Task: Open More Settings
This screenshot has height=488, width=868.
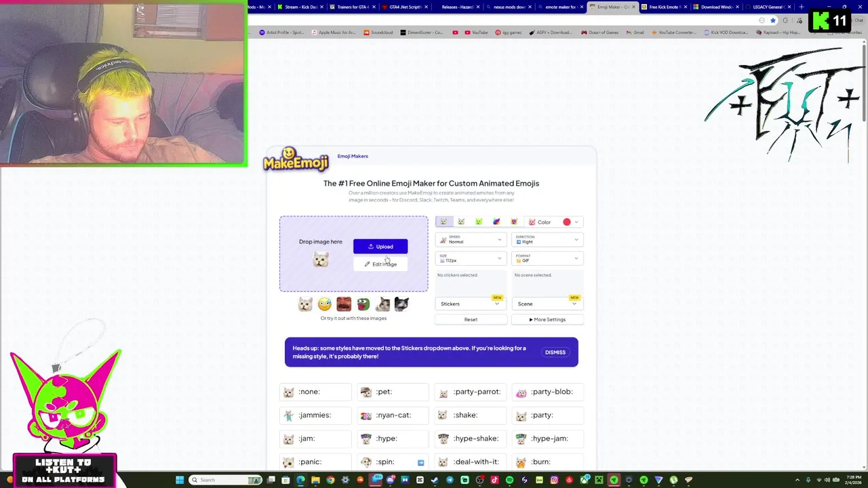Action: point(547,319)
